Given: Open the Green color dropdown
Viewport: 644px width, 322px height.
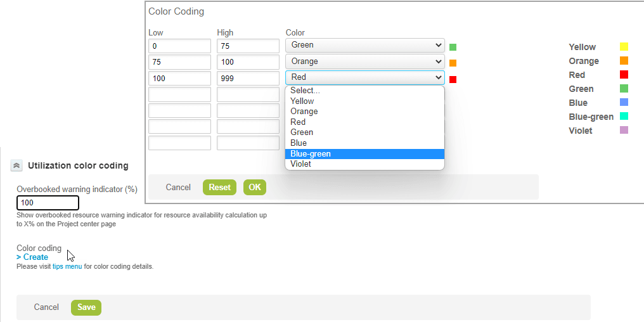Looking at the screenshot, I should pos(364,45).
